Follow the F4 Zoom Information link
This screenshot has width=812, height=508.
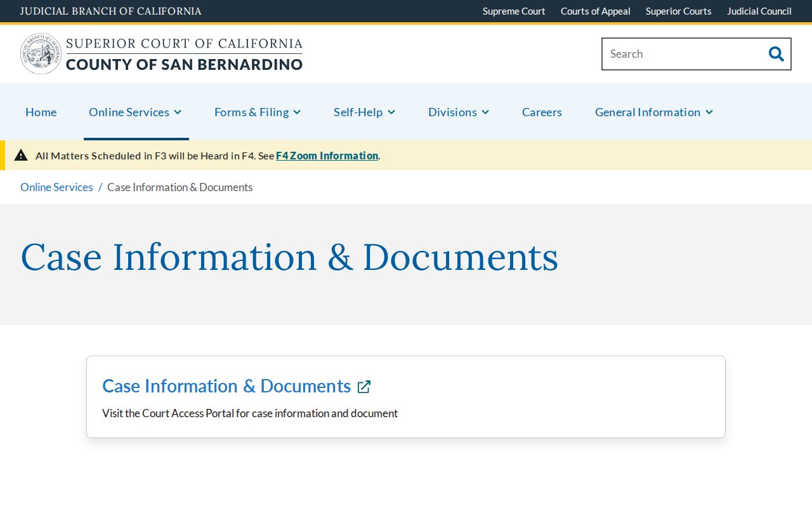tap(327, 156)
